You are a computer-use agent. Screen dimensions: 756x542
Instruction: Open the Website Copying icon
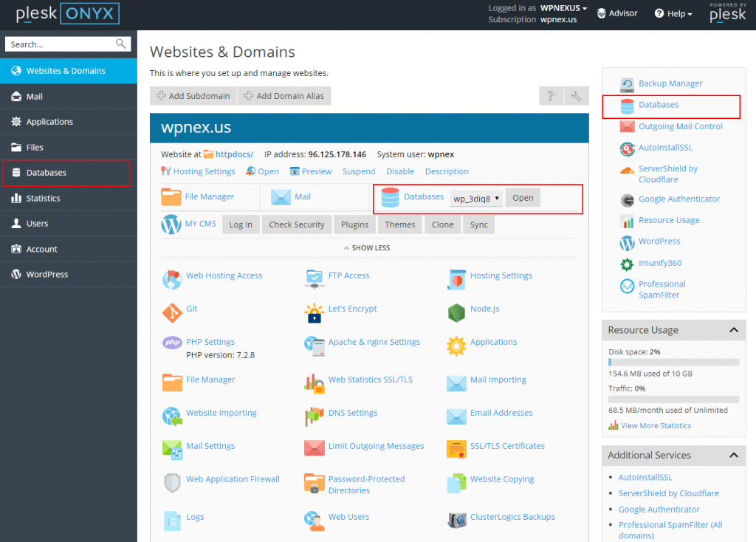point(456,483)
